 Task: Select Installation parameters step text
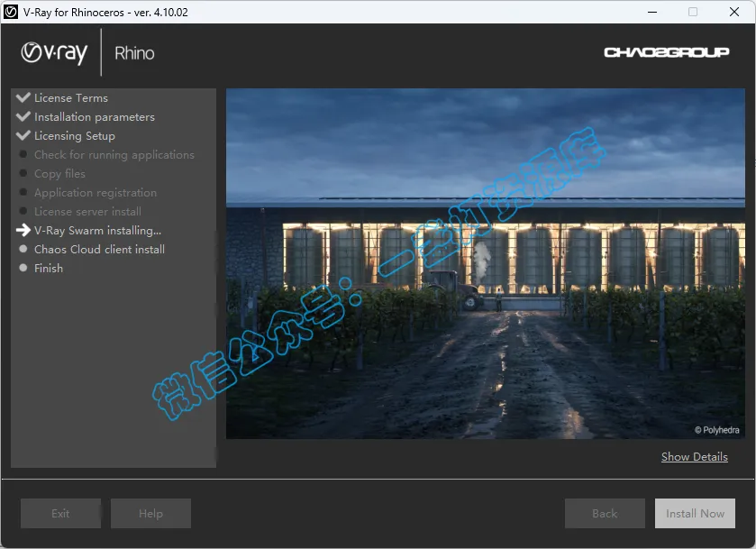[95, 117]
